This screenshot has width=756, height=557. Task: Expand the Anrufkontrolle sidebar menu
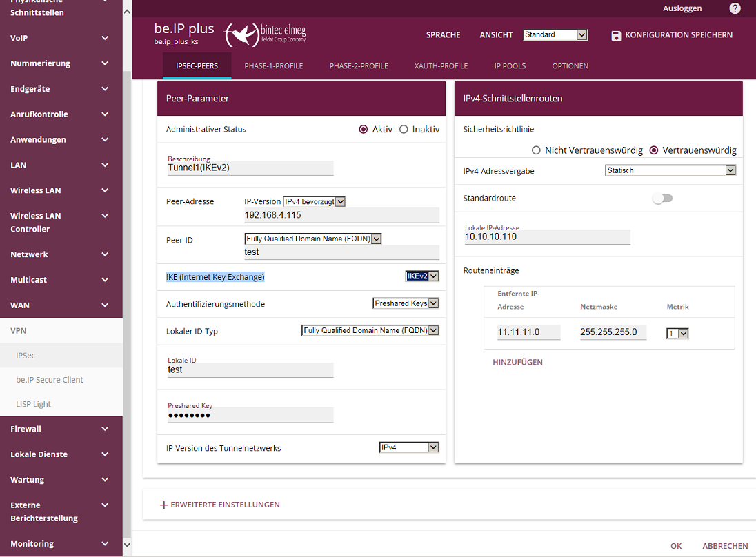click(x=61, y=114)
